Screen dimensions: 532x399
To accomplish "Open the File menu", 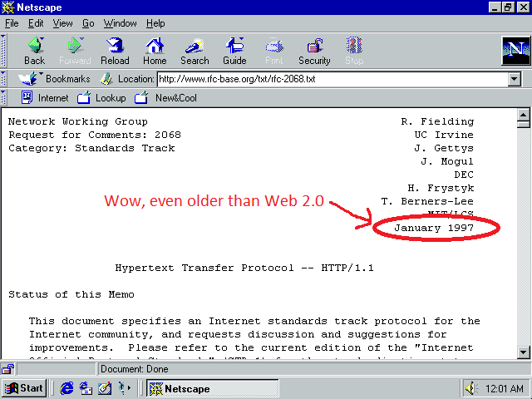I will [x=12, y=23].
